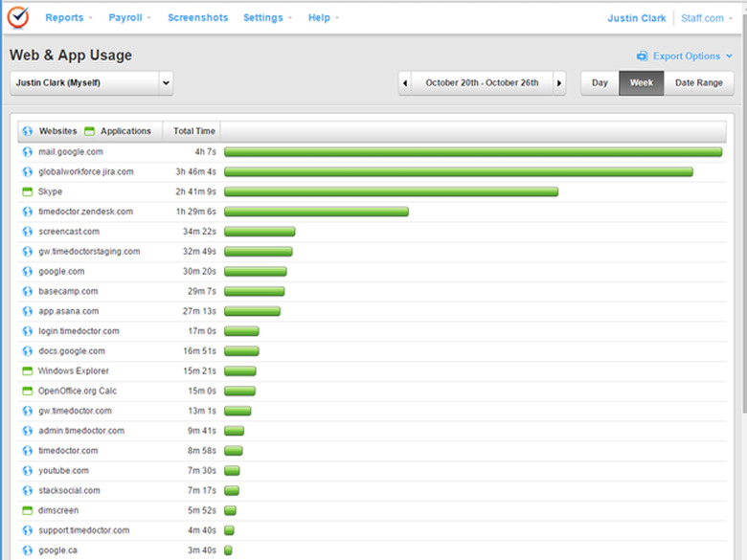Screen dimensions: 747x560
Task: Click the Applications column header
Action: (125, 131)
